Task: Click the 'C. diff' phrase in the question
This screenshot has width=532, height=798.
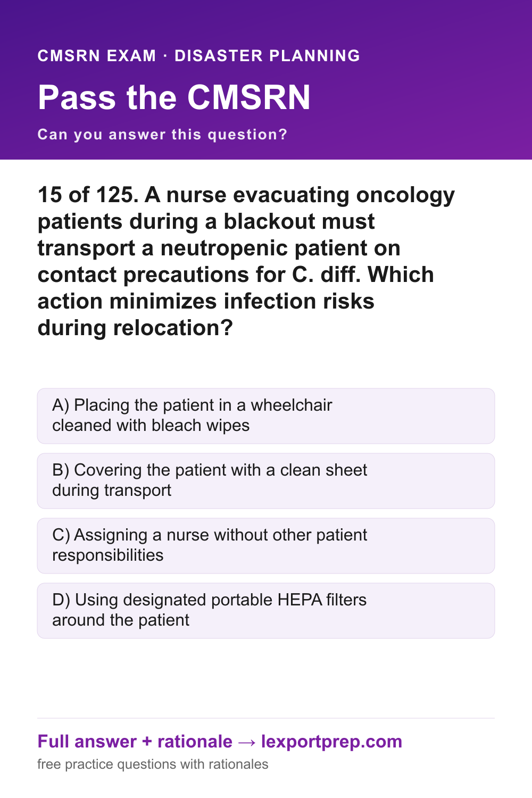Action: tap(326, 275)
